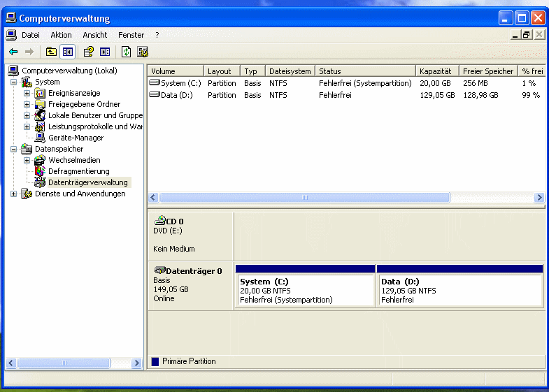Click the Freigegebene Ordner folder icon

(40, 104)
